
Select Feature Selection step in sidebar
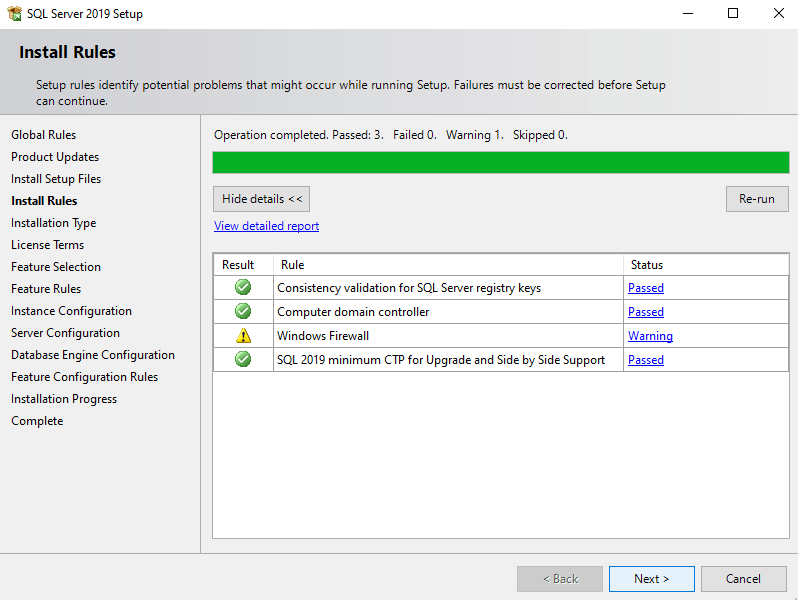(x=56, y=267)
